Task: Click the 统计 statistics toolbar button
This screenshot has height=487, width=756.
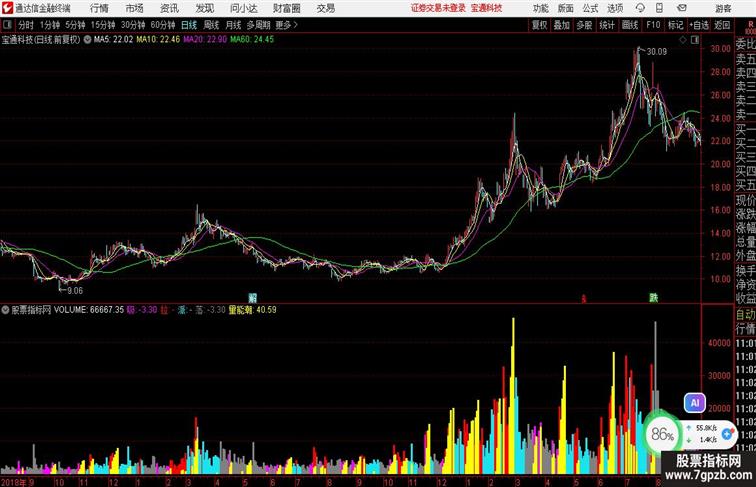Action: (607, 25)
